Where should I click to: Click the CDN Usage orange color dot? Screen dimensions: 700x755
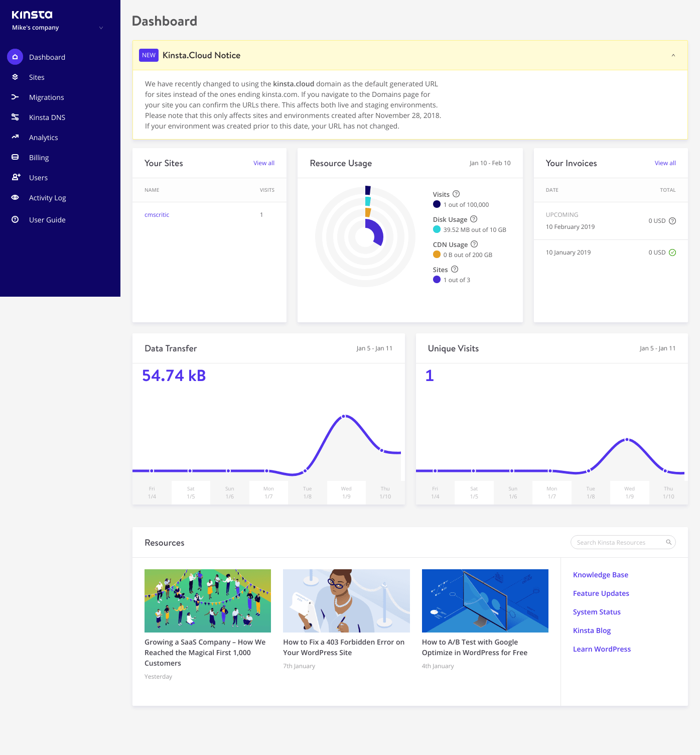[x=437, y=255]
